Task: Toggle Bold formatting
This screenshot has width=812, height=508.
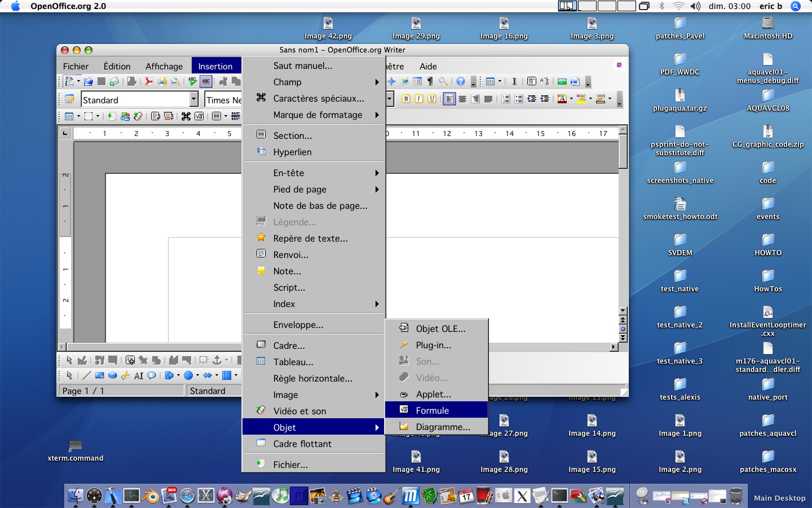Action: (x=406, y=99)
